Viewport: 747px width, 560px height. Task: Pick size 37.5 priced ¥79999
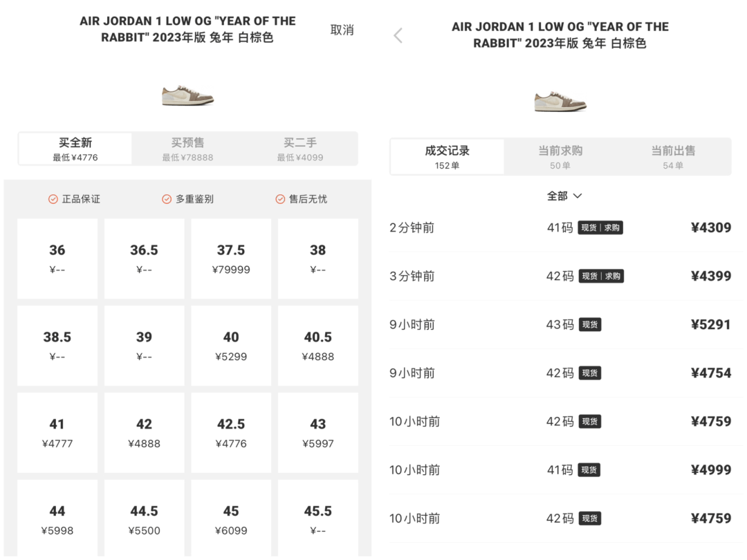231,259
